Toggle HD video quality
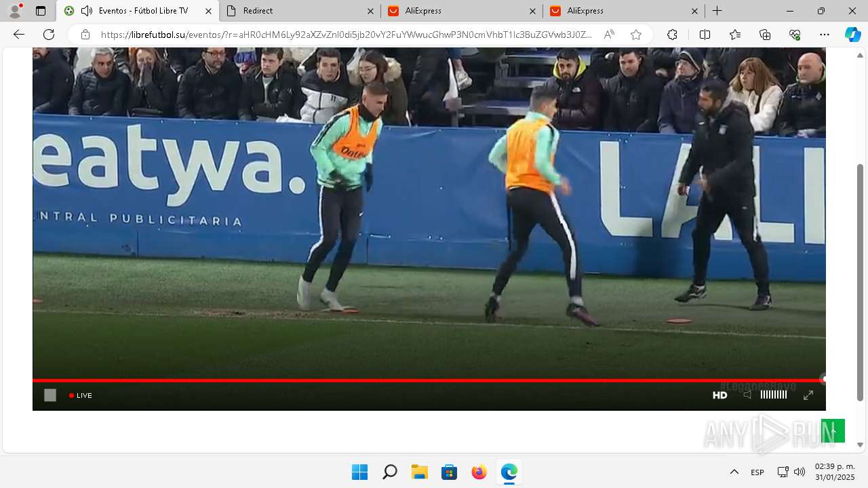The image size is (868, 488). tap(719, 395)
